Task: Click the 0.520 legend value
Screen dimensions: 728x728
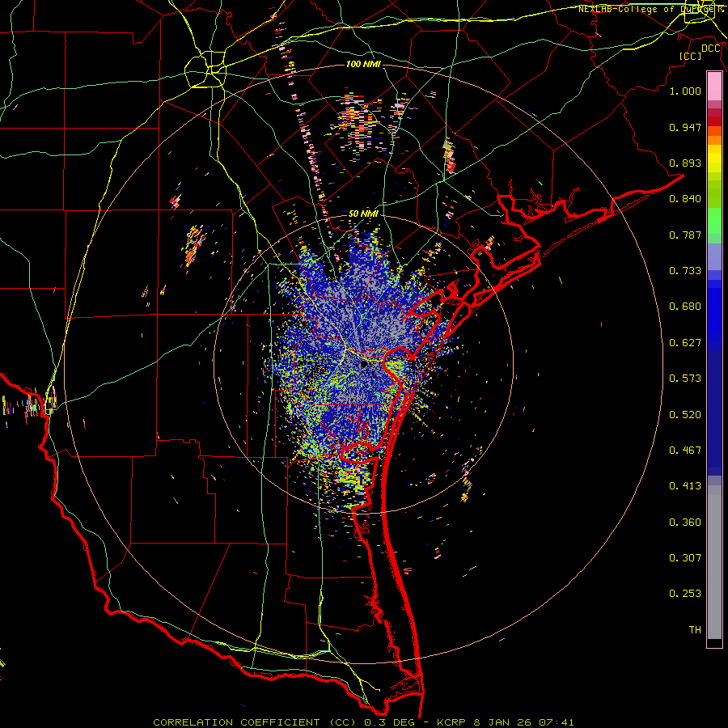Action: [685, 415]
